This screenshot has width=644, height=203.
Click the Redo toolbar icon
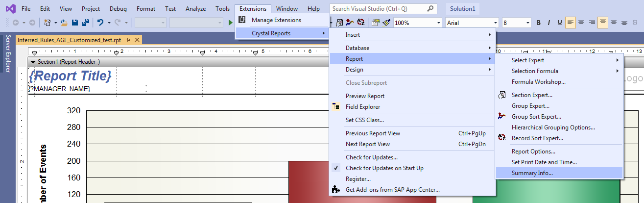click(x=118, y=23)
